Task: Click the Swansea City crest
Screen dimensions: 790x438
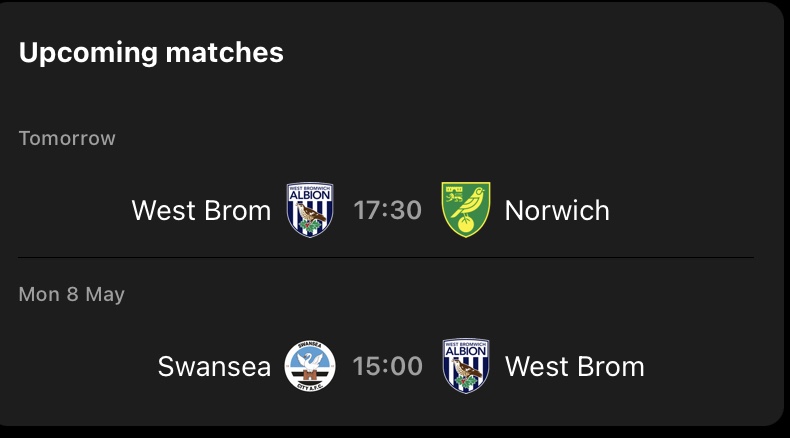Action: click(x=310, y=366)
